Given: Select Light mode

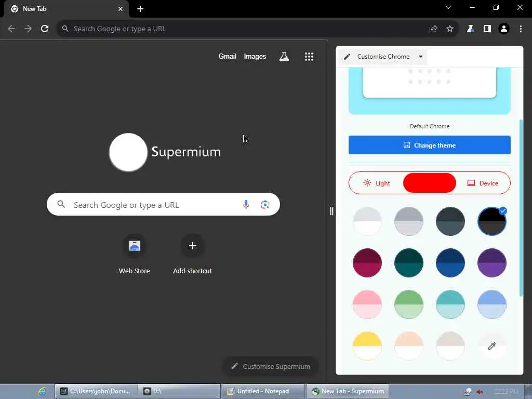Looking at the screenshot, I should (x=376, y=183).
